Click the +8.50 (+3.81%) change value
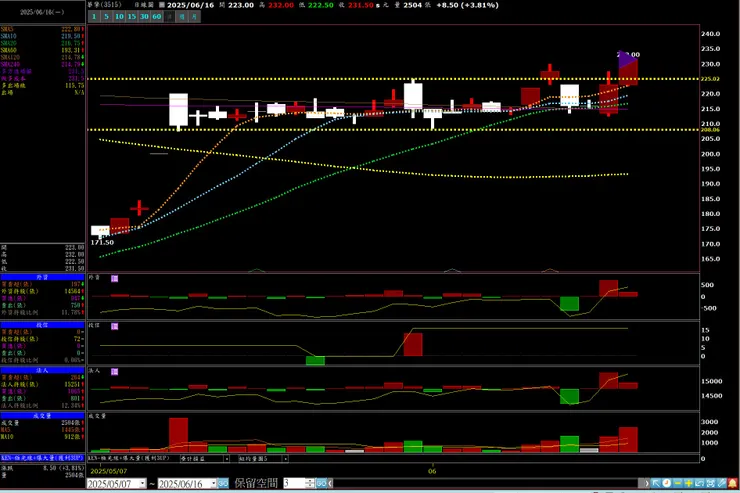The image size is (740, 493). [467, 5]
